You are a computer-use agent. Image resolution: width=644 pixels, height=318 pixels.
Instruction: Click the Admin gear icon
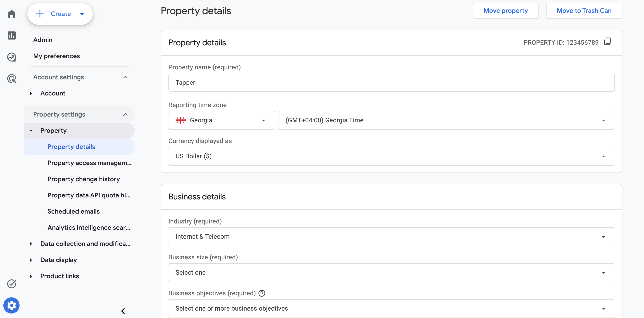[11, 305]
